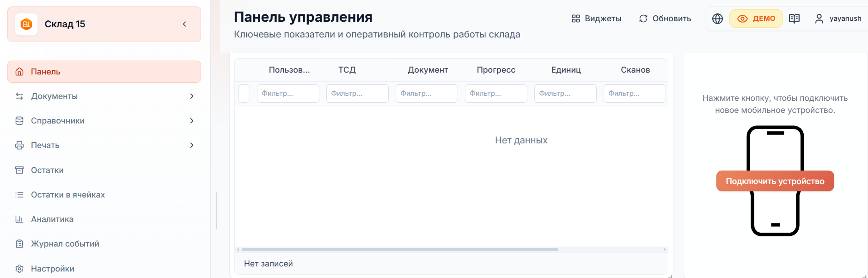The width and height of the screenshot is (868, 278).
Task: Click the chart icon beside Аналитика
Action: point(19,219)
